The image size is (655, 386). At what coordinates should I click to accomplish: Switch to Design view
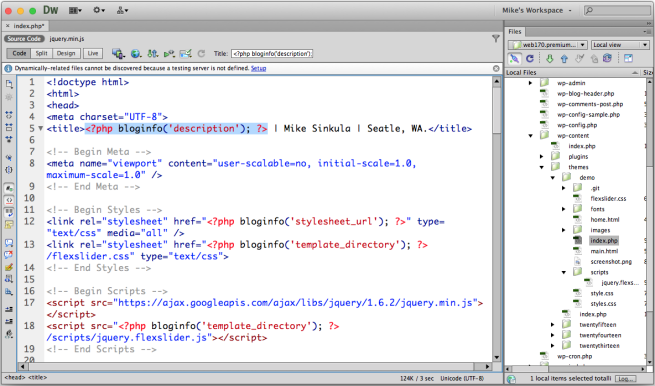pyautogui.click(x=66, y=53)
